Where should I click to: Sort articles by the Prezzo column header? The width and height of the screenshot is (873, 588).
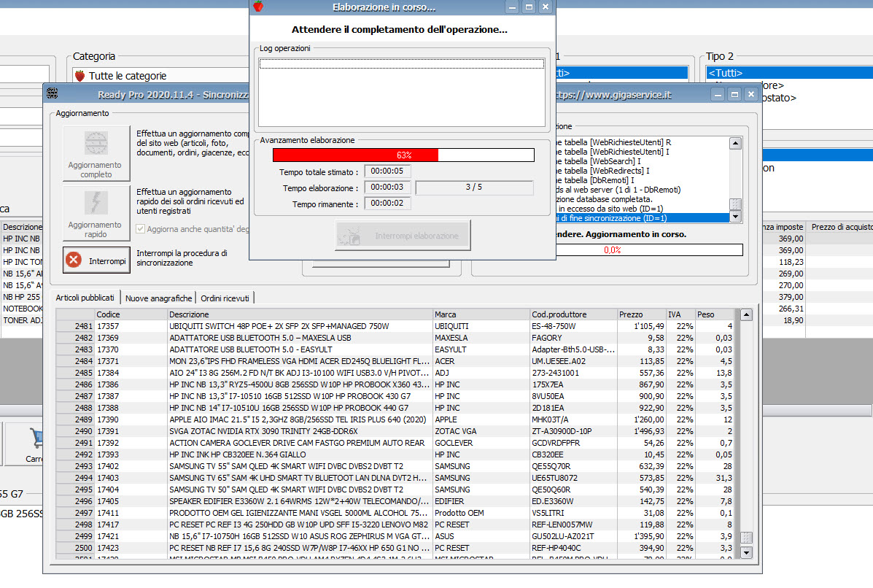point(642,314)
